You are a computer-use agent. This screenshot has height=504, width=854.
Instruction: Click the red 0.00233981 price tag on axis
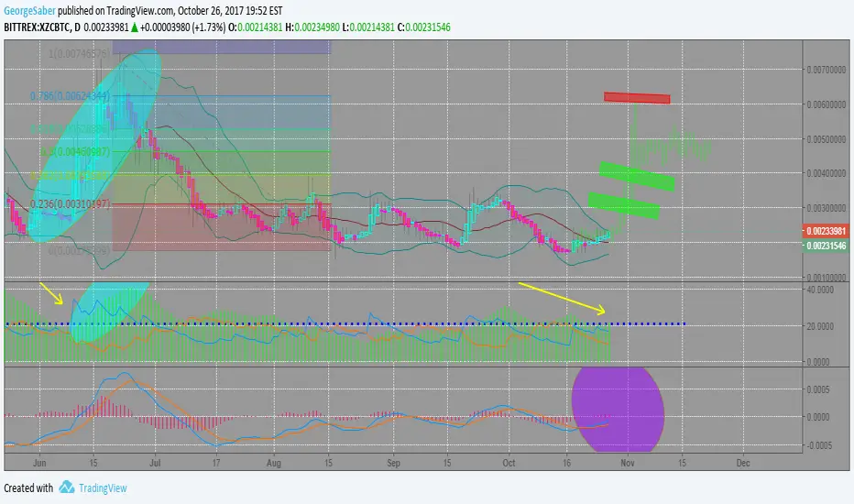coord(826,231)
